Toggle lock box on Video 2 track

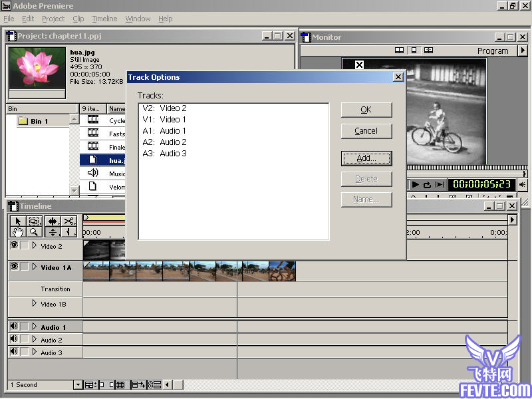click(x=25, y=245)
